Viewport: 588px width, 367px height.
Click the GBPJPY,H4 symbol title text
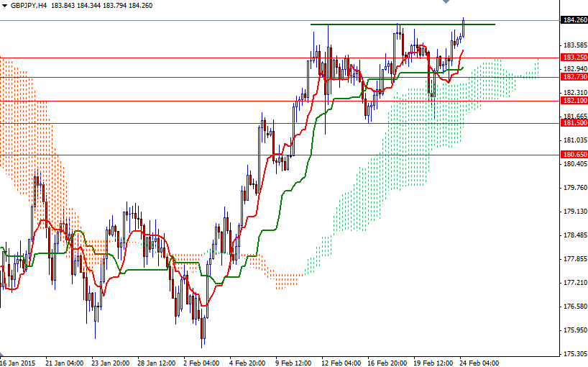(x=29, y=6)
